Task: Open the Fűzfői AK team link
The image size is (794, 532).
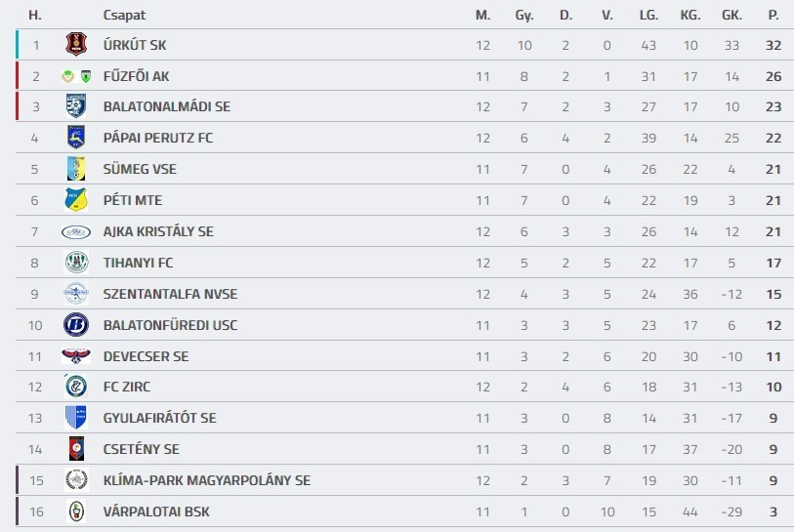Action: [137, 76]
